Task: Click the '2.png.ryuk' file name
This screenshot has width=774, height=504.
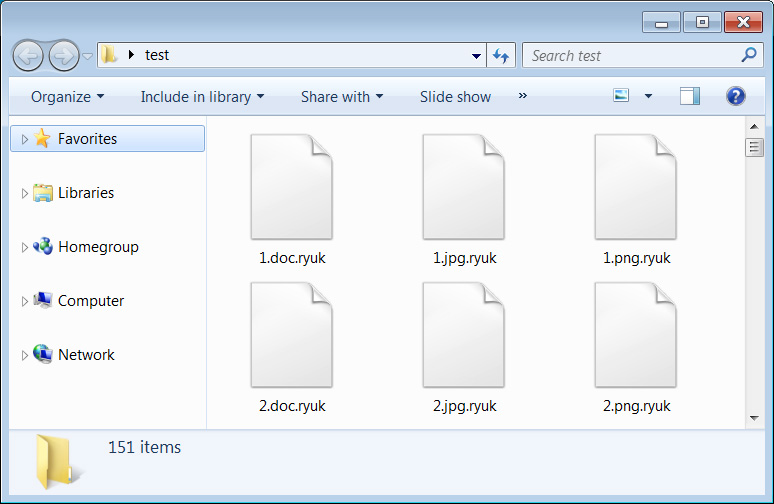Action: (636, 406)
